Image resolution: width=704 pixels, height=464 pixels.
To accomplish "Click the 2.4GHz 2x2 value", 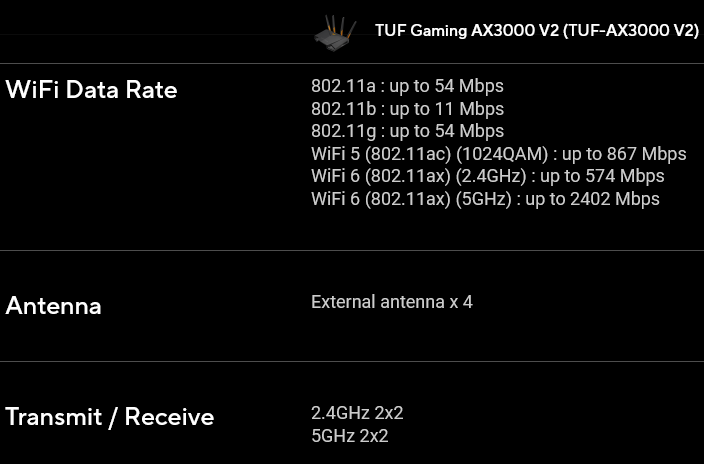I will point(357,413).
